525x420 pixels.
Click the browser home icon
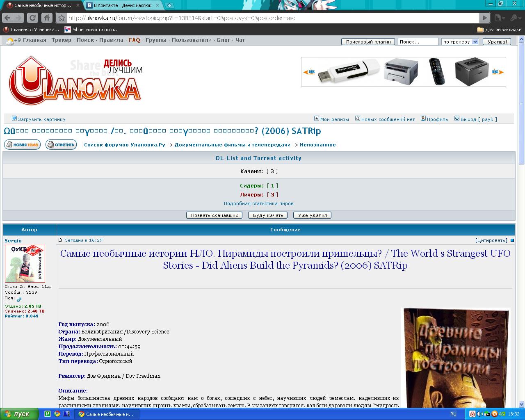[46, 18]
